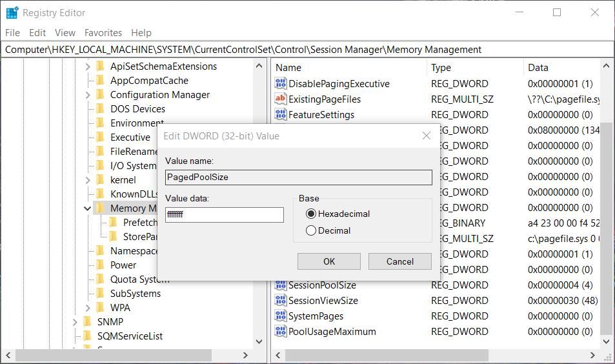Click the SessionViewSize value icon

280,301
